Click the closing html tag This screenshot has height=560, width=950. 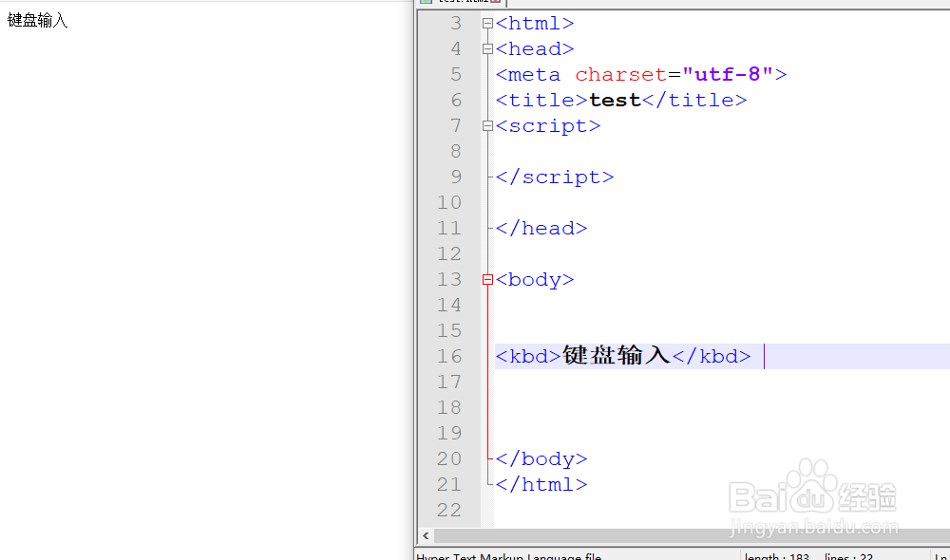(541, 484)
